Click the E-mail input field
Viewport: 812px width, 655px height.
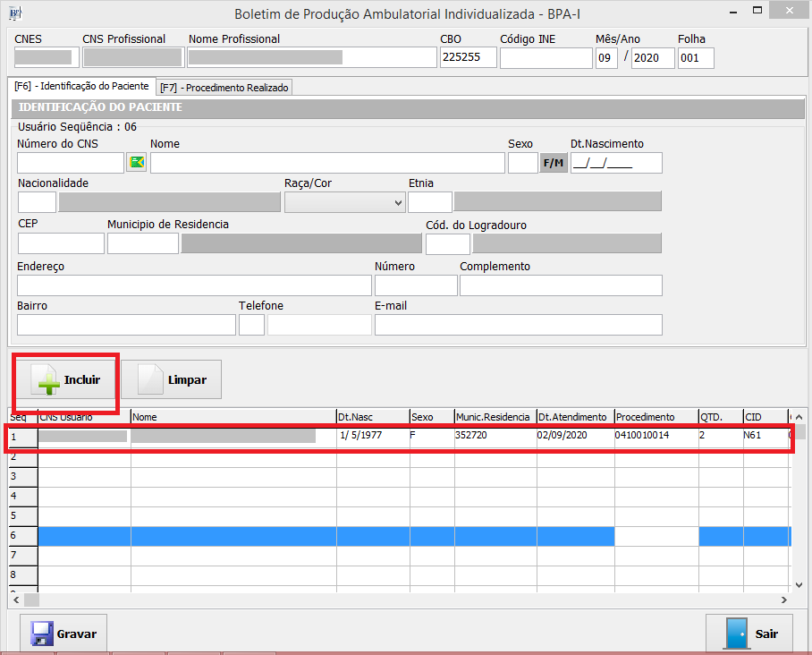tap(518, 325)
